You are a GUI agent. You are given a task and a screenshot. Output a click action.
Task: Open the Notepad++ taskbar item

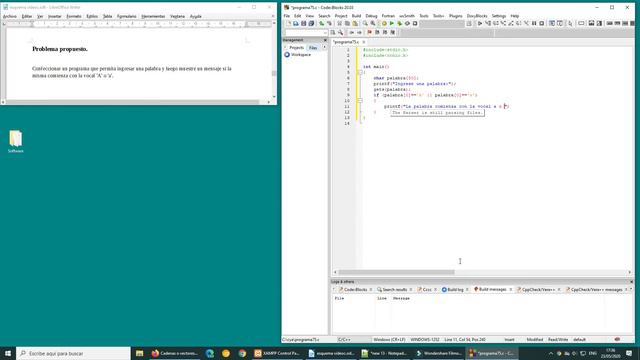click(x=384, y=353)
